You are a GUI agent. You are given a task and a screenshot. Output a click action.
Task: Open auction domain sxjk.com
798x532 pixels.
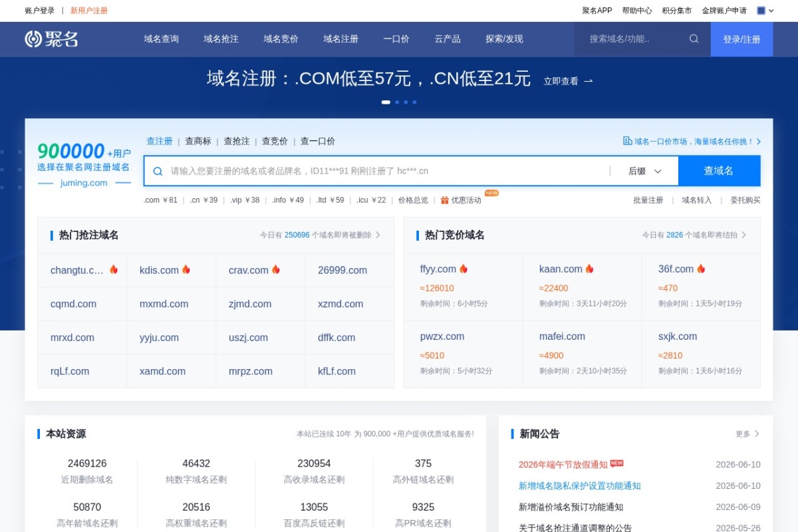[x=678, y=336]
